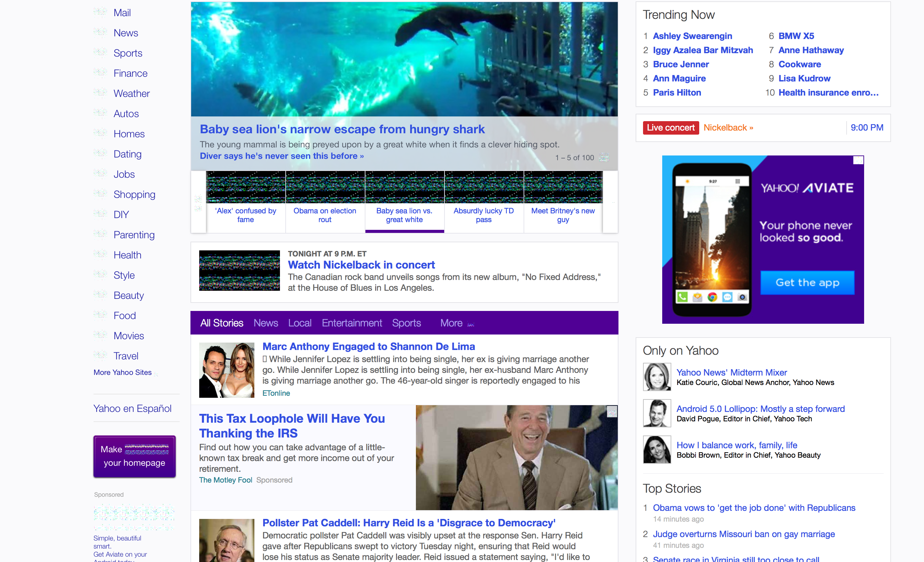Click the icon next to Dating
This screenshot has width=924, height=562.
pos(100,154)
